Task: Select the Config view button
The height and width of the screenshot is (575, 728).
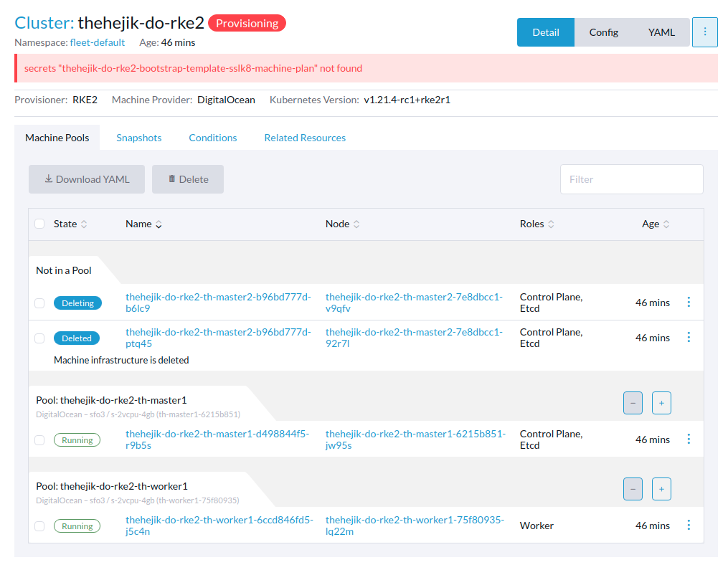Action: point(604,32)
